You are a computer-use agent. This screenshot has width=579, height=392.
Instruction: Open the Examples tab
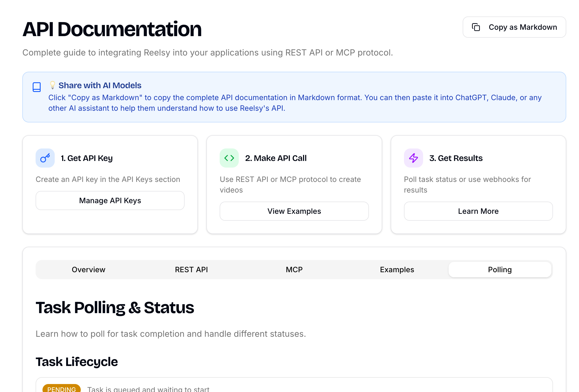pyautogui.click(x=397, y=269)
